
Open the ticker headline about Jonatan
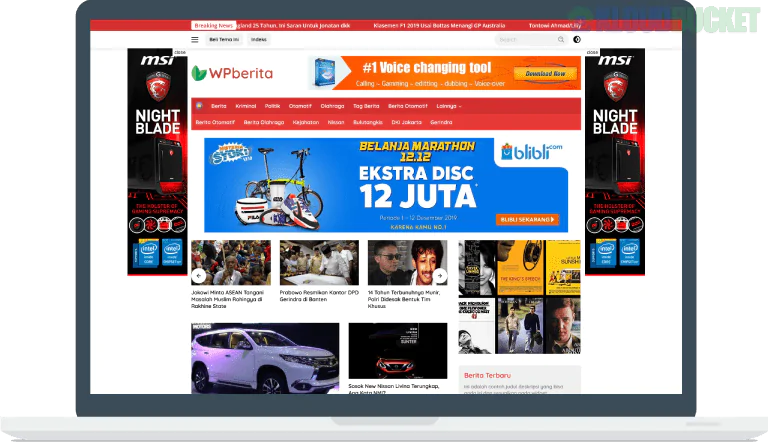tap(293, 25)
